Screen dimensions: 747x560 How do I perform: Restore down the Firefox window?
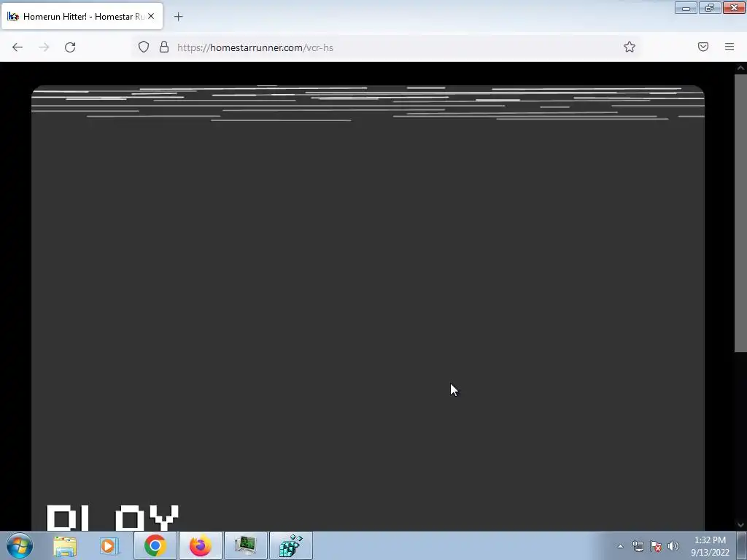point(710,7)
